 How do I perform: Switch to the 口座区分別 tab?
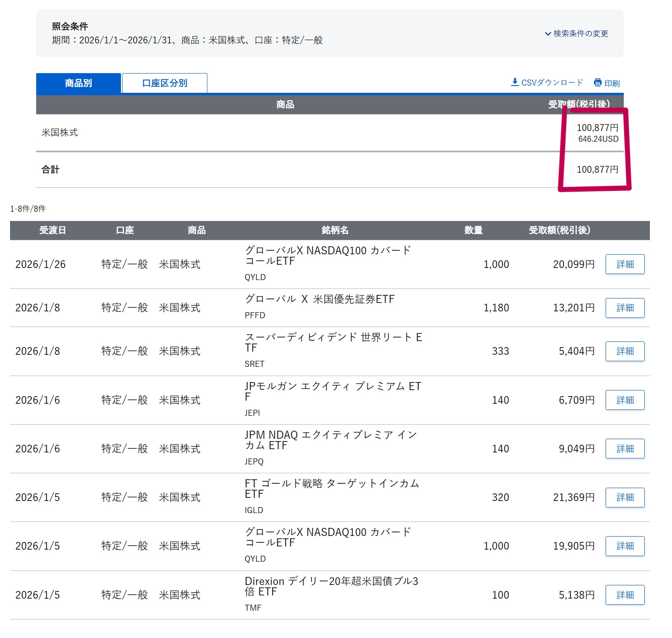[165, 83]
